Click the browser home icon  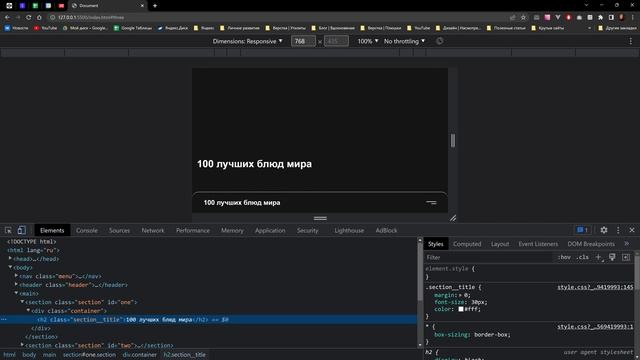pos(39,18)
